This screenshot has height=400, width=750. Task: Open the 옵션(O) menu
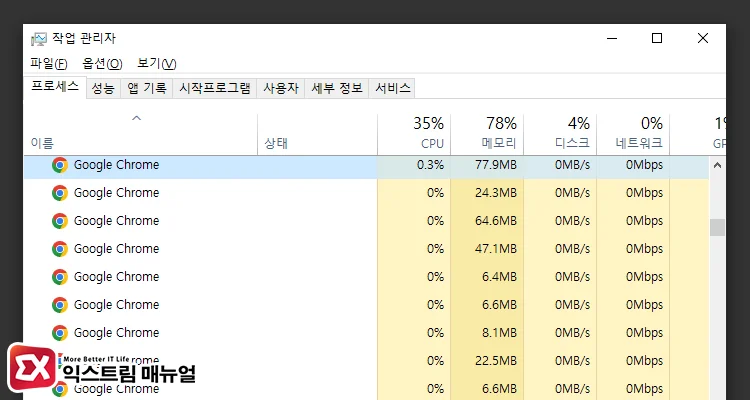[x=102, y=64]
